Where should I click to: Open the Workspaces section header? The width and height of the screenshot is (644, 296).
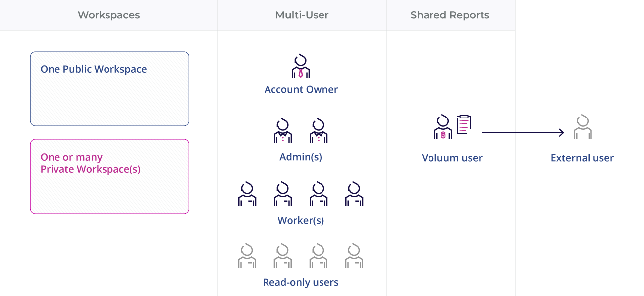coord(108,15)
